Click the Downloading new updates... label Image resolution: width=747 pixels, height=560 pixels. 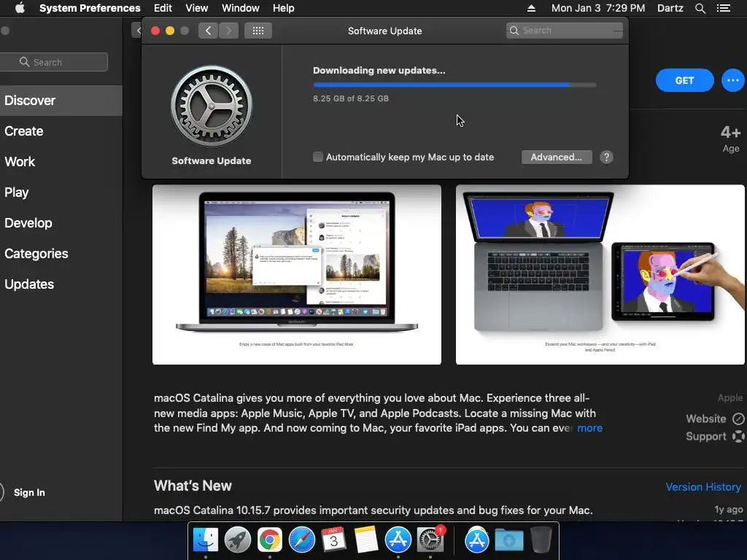click(x=379, y=71)
